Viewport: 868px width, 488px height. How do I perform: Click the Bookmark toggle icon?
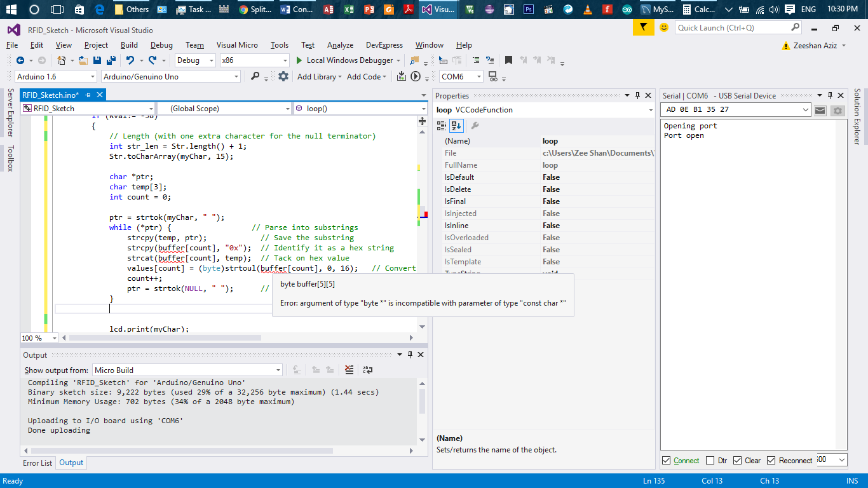tap(508, 60)
